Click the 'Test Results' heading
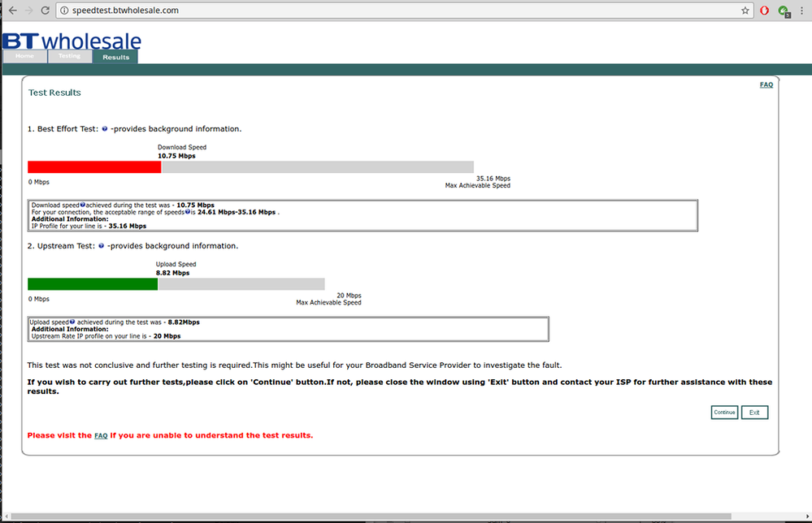 pyautogui.click(x=54, y=93)
